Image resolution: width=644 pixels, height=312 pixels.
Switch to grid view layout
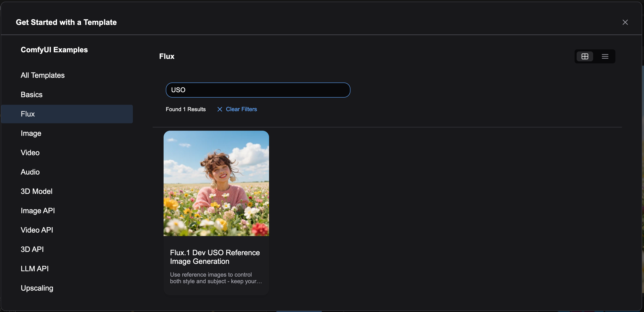(585, 56)
